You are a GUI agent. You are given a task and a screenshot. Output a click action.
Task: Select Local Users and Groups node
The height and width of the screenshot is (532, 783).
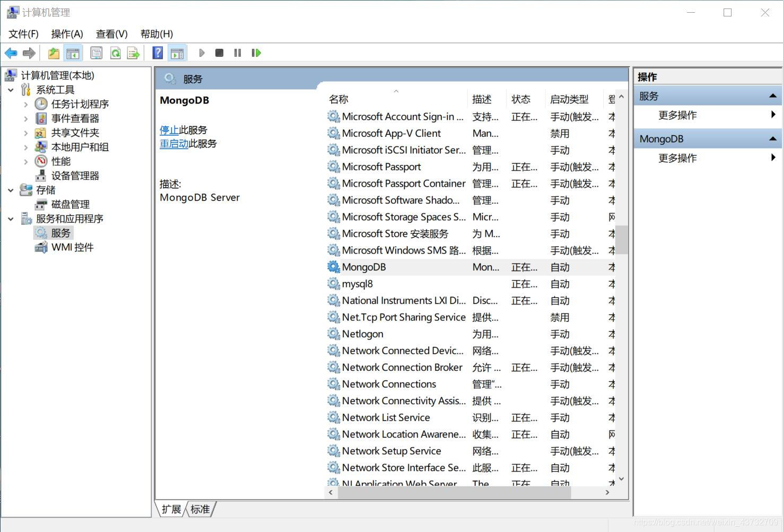click(80, 147)
